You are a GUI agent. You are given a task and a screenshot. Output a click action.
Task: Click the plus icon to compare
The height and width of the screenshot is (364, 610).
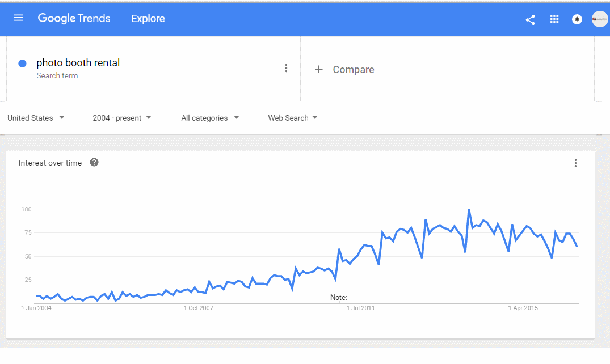click(x=318, y=69)
